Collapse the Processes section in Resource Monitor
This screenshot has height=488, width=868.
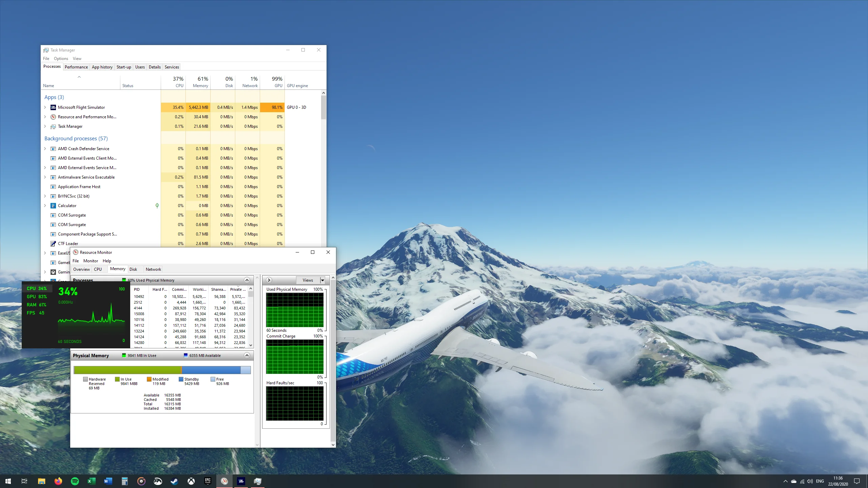click(x=247, y=280)
